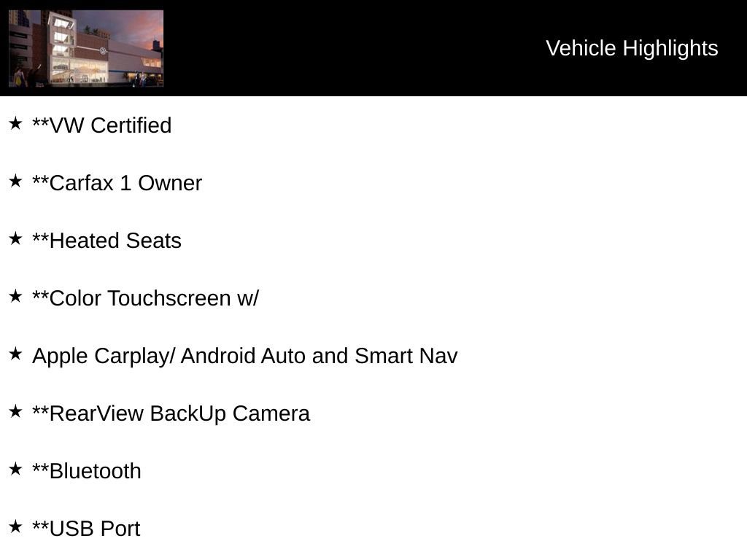Select the star bullet for Heated Seats

click(15, 238)
